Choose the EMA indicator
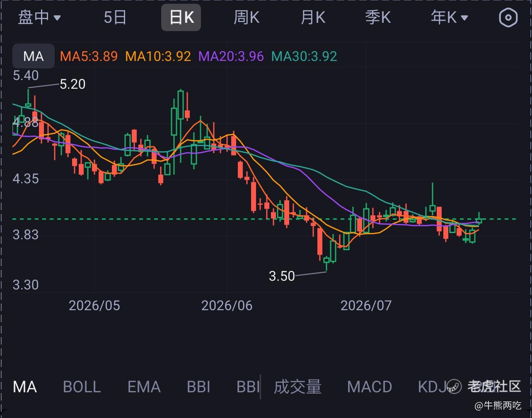The height and width of the screenshot is (418, 532). point(144,387)
